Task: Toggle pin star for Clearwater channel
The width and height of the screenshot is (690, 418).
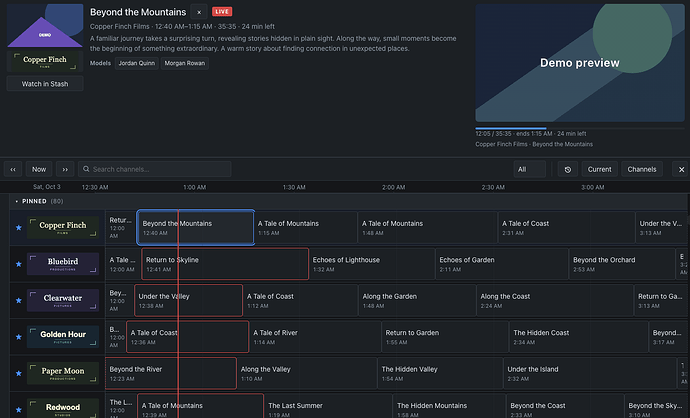Action: 18,301
